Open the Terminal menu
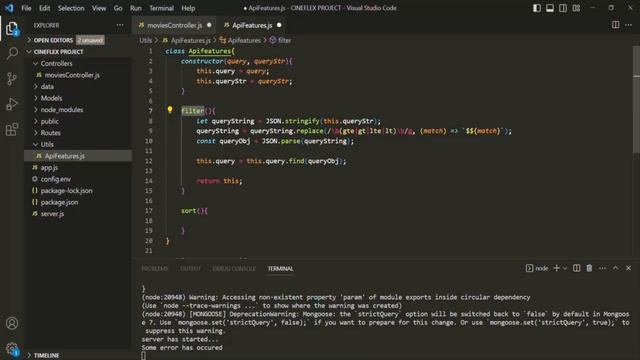This screenshot has width=640, height=360. tap(161, 8)
